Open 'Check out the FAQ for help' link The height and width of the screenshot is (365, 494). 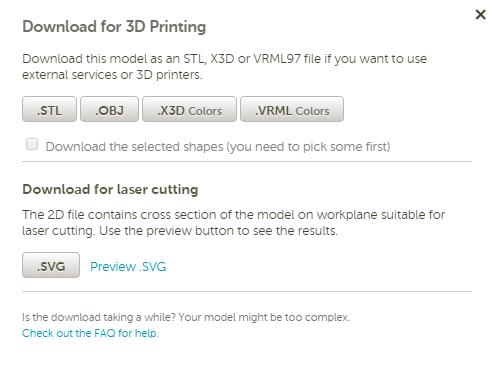90,333
